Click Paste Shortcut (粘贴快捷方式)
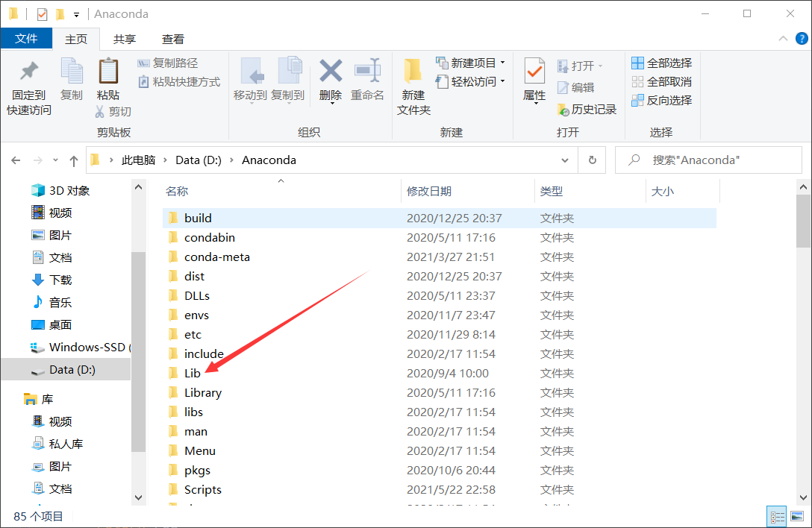The height and width of the screenshot is (528, 812). pos(178,82)
